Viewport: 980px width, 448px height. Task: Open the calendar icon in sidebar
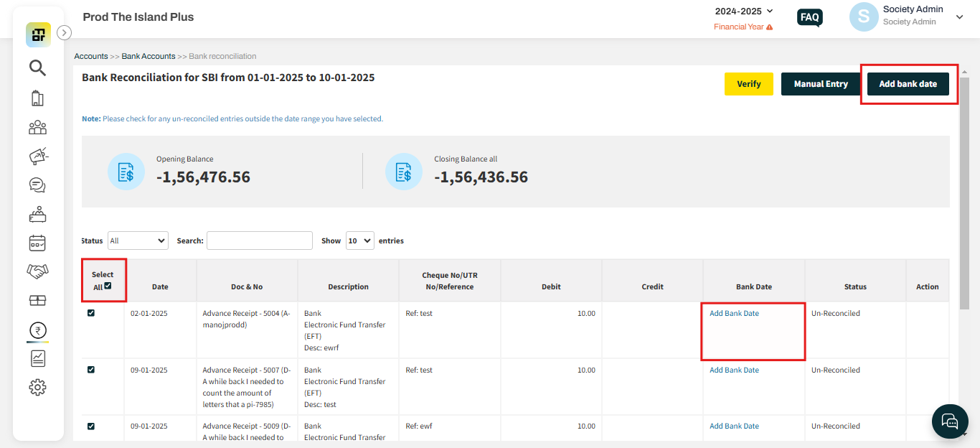pos(37,243)
